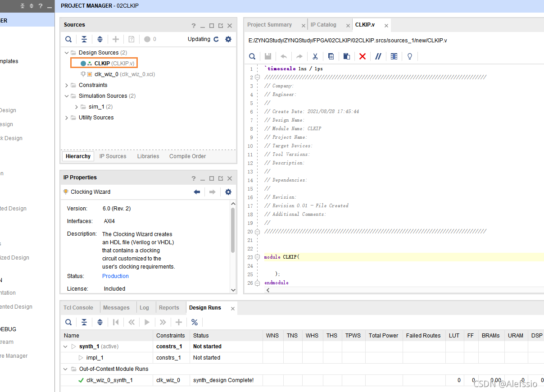Add sources with the plus icon
544x392 pixels.
tap(116, 39)
